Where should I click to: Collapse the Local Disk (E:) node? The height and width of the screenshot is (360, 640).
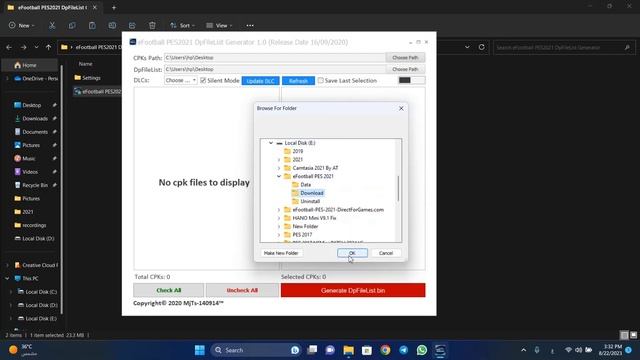[x=271, y=143]
